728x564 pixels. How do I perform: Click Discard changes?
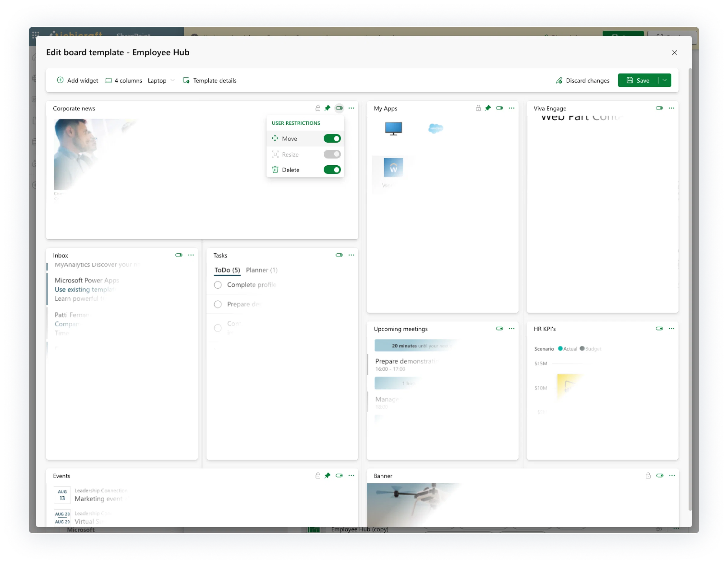(582, 80)
